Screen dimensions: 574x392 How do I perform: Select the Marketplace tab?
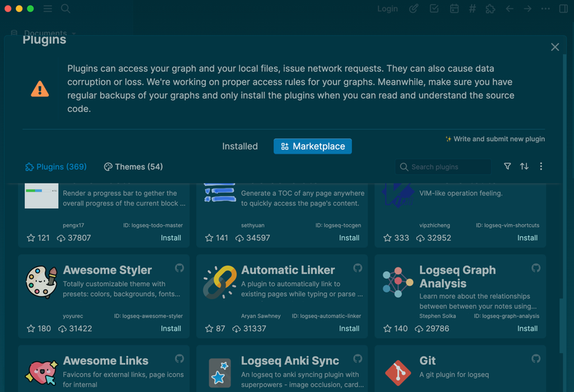pyautogui.click(x=313, y=147)
